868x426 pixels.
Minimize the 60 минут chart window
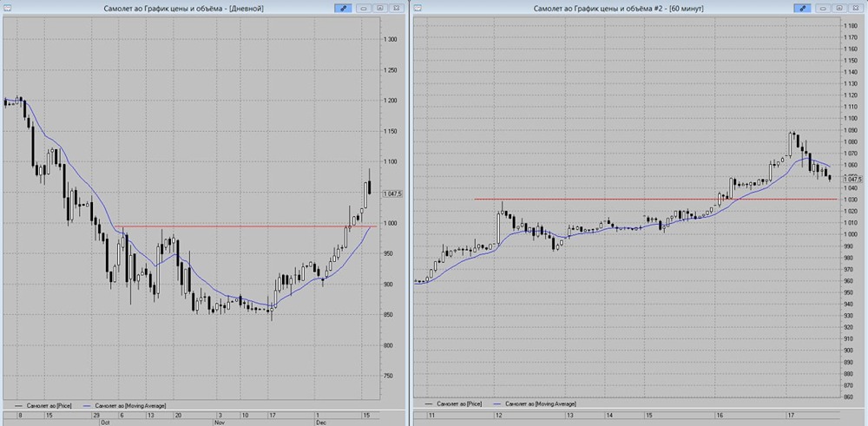click(x=824, y=9)
